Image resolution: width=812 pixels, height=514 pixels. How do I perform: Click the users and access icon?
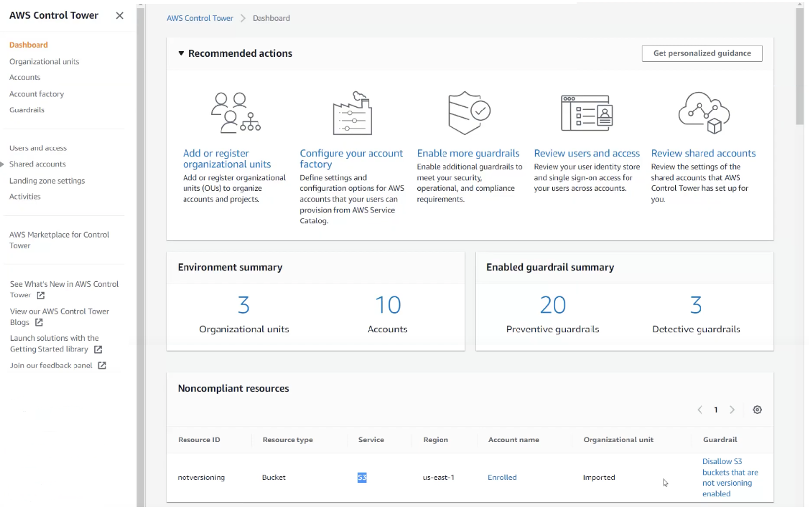(x=587, y=113)
